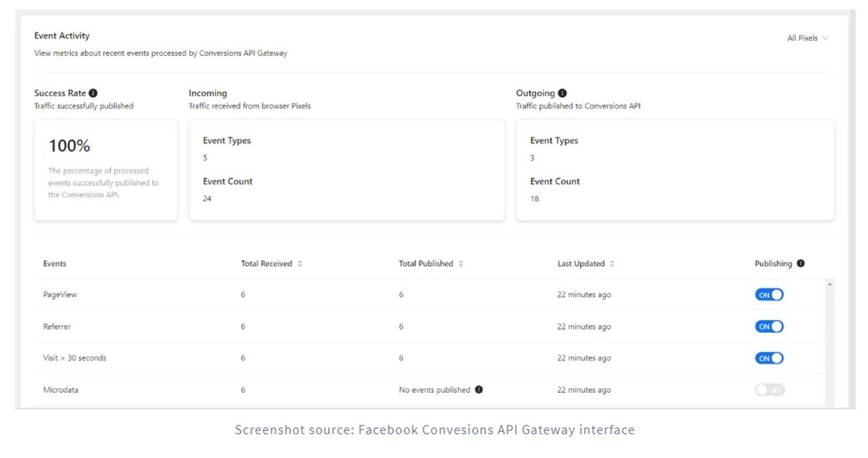Click the 100% success rate card
The height and width of the screenshot is (458, 868).
[x=105, y=170]
